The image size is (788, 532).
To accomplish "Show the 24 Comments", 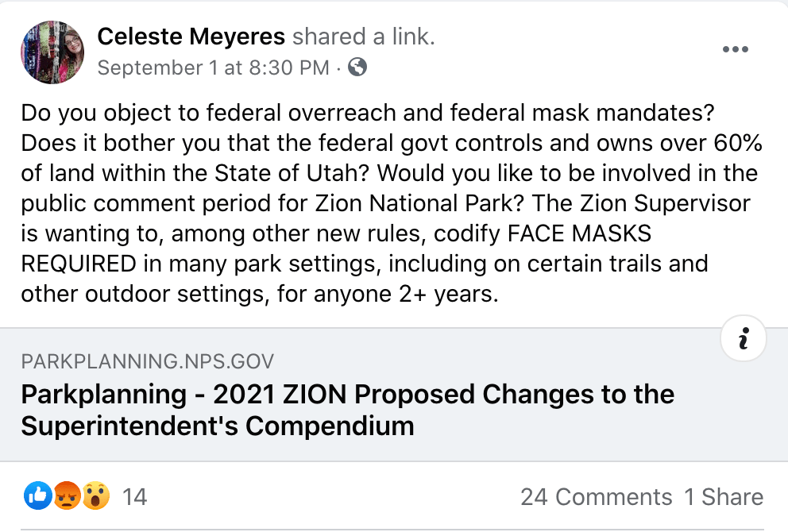I will [596, 498].
